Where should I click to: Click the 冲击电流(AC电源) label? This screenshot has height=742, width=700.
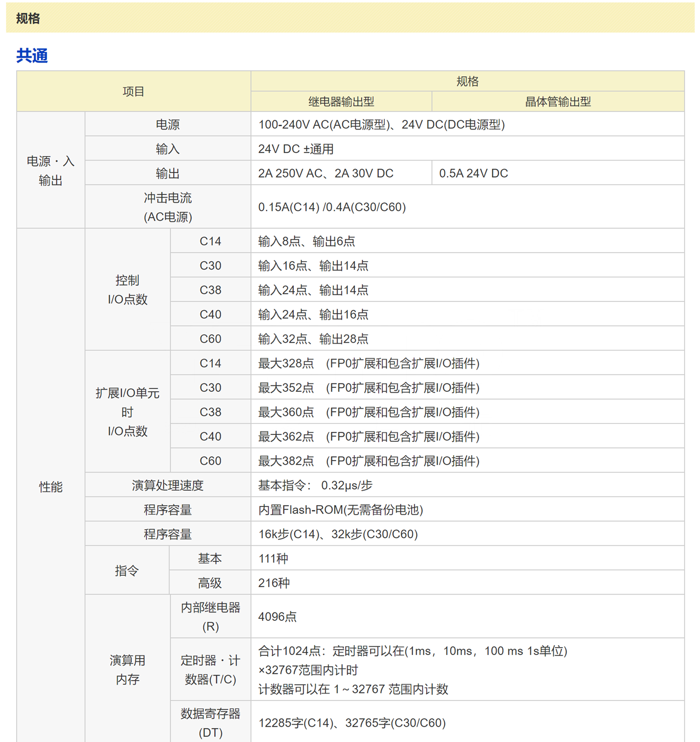pos(168,207)
